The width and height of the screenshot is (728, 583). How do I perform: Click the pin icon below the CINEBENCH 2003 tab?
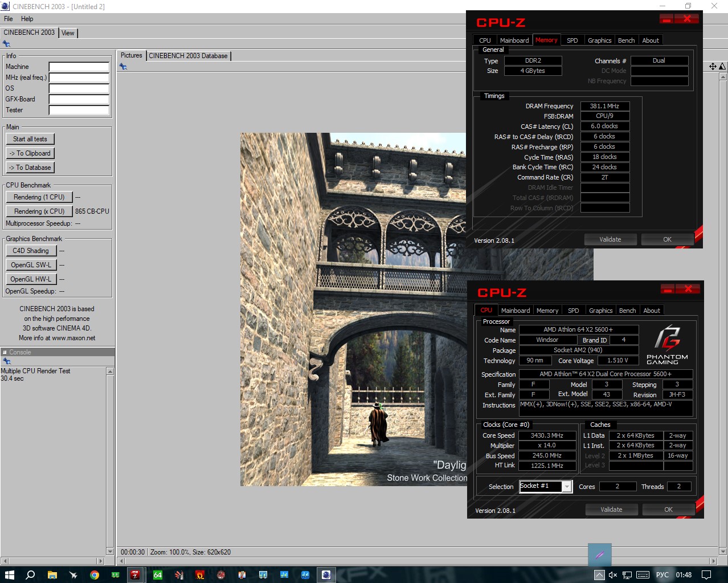click(6, 44)
